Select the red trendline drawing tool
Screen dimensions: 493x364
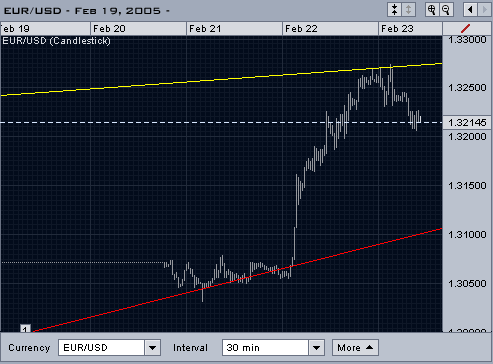click(465, 28)
